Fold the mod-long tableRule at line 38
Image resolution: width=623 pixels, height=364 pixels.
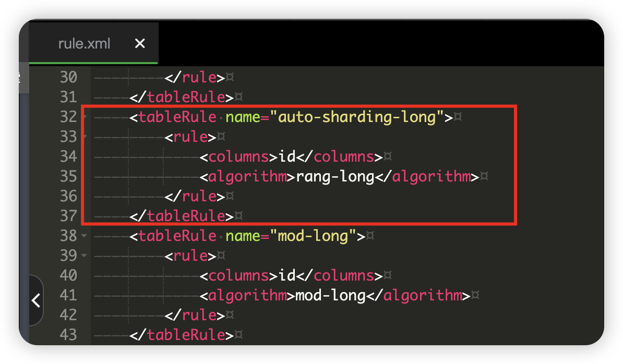pos(85,236)
